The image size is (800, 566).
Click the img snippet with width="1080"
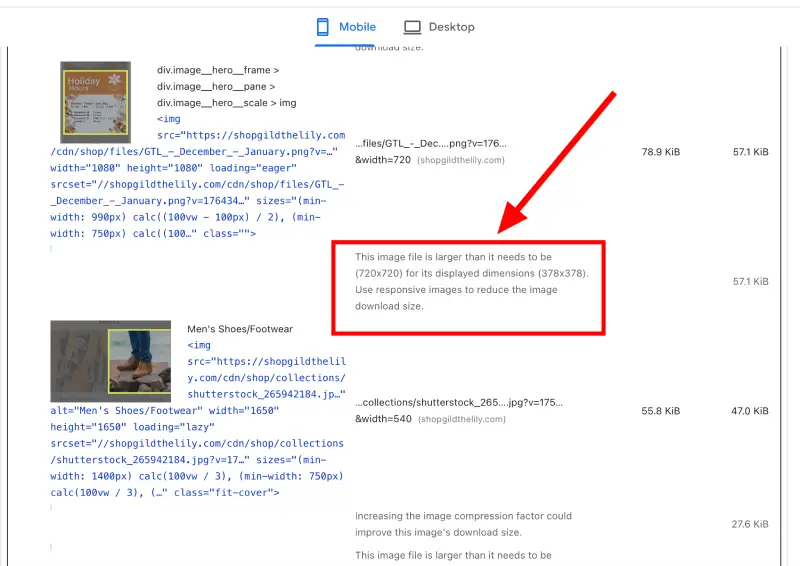coord(193,168)
